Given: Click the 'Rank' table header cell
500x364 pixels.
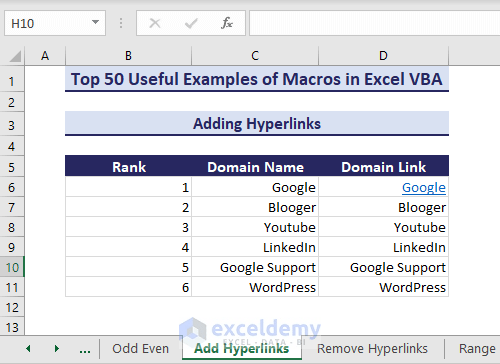Looking at the screenshot, I should (x=129, y=167).
